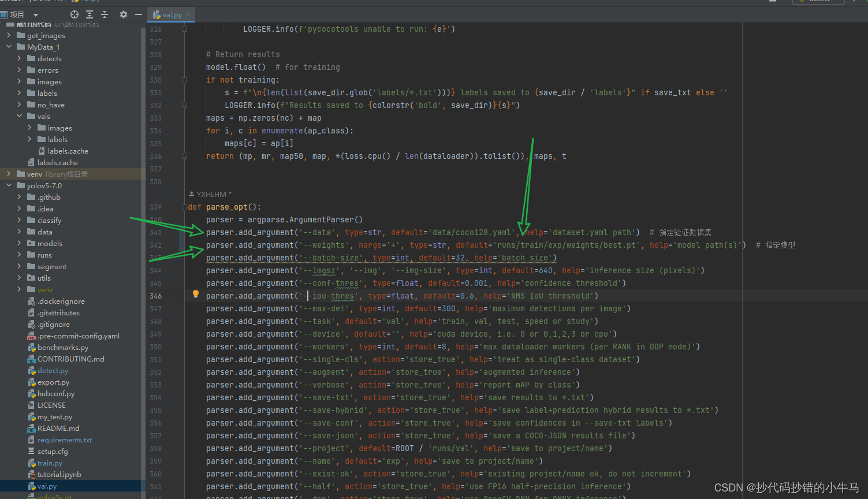The height and width of the screenshot is (499, 868).
Task: Click 'runs/train/exp/weights/best.pt' string
Action: coord(567,245)
